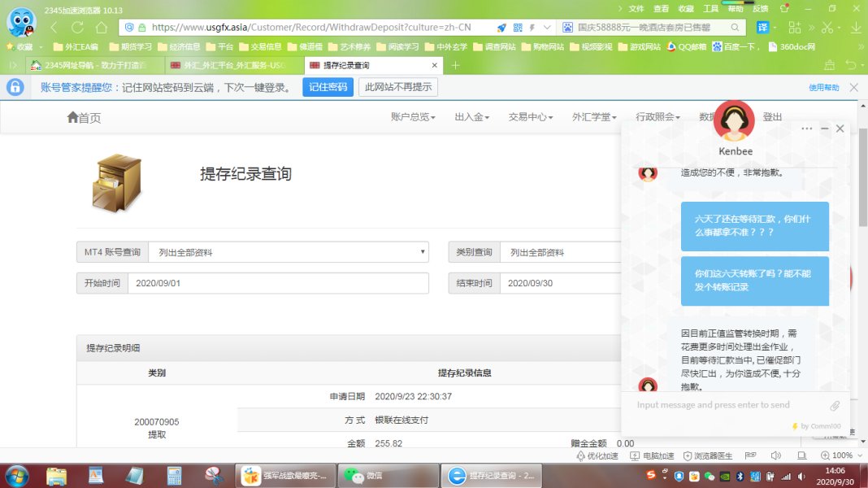
Task: Open the 外汇学堂 navigation menu
Action: [x=593, y=117]
